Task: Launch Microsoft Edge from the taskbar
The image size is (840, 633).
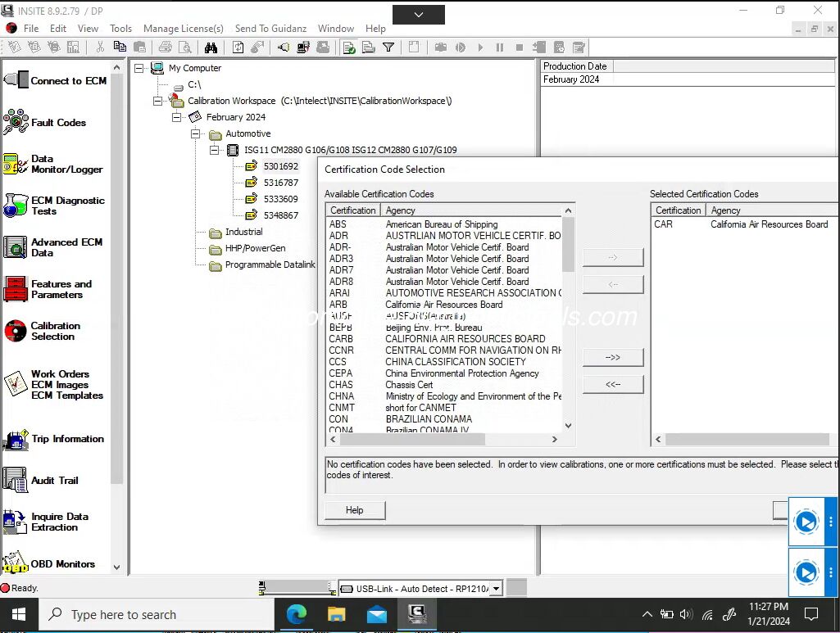Action: click(x=296, y=614)
